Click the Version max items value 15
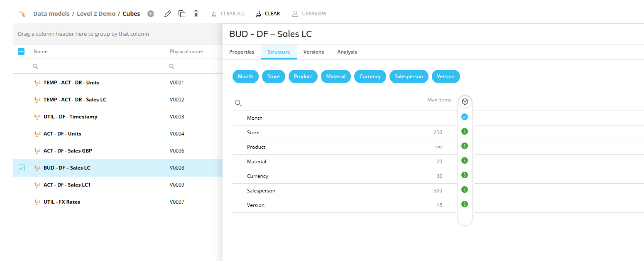The height and width of the screenshot is (261, 644). [439, 205]
